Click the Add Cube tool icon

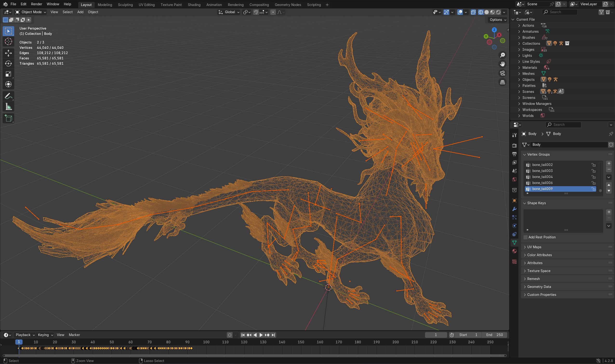8,118
